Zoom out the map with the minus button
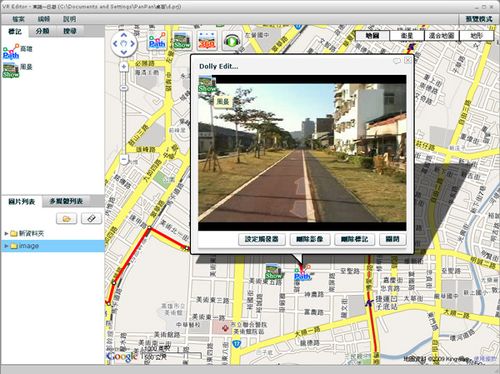500x374 pixels. pyautogui.click(x=124, y=160)
